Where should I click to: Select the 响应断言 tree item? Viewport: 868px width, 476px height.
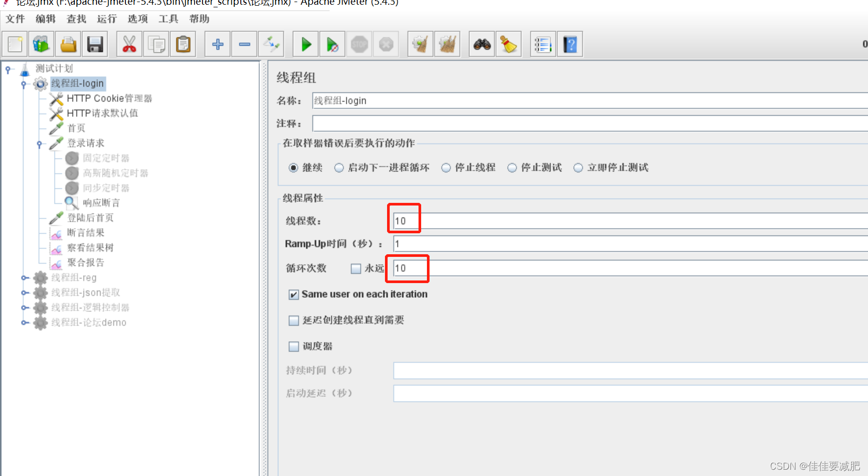[x=101, y=203]
